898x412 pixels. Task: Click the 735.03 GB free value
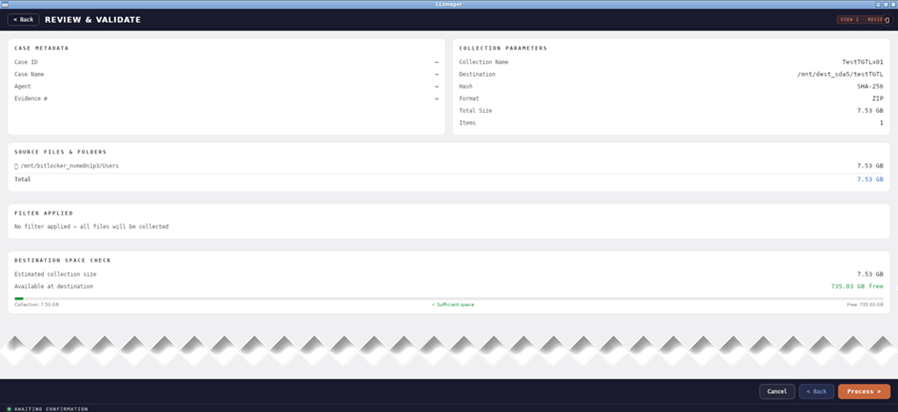857,286
